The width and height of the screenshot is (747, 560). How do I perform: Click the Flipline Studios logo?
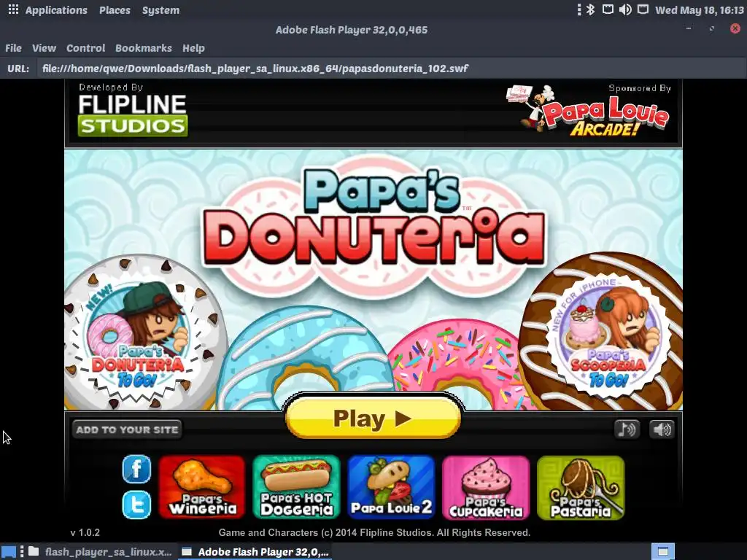[133, 115]
